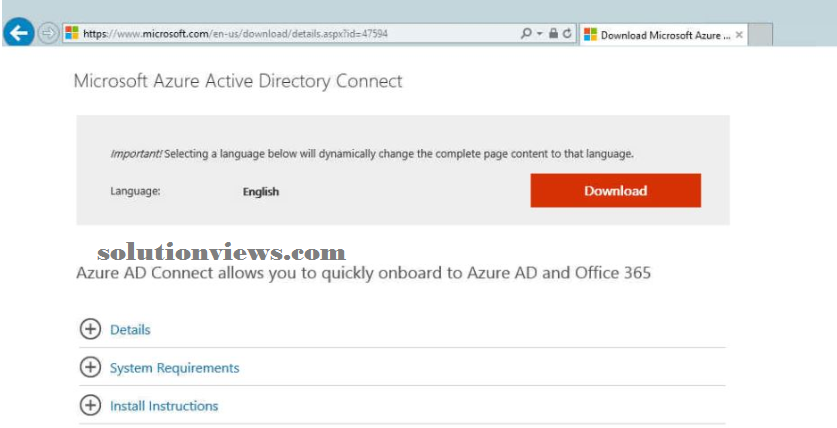Expand System Requirements plus icon

tap(90, 367)
